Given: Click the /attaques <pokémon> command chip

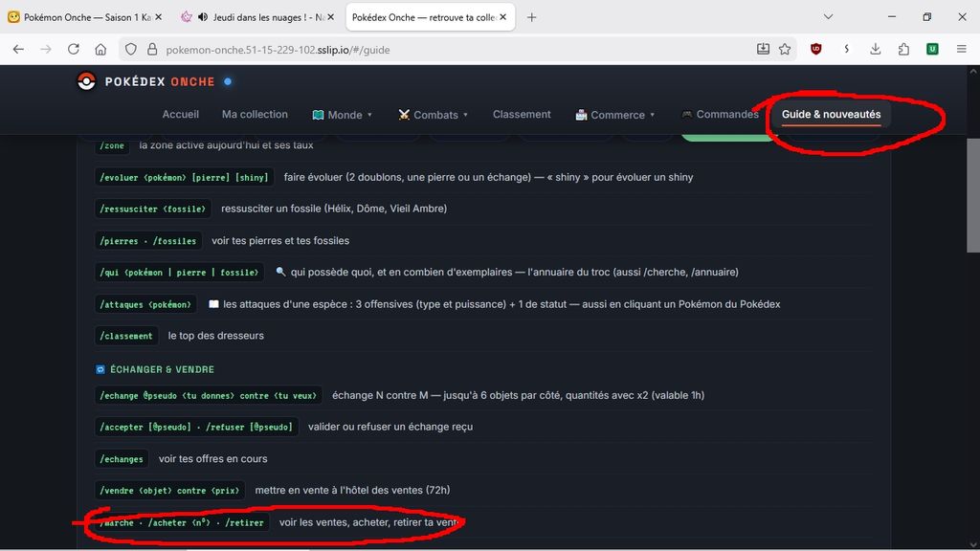Looking at the screenshot, I should point(145,304).
